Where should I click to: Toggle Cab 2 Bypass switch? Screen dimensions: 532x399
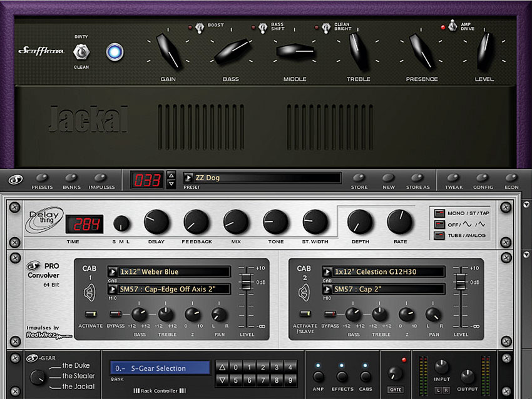coord(330,314)
